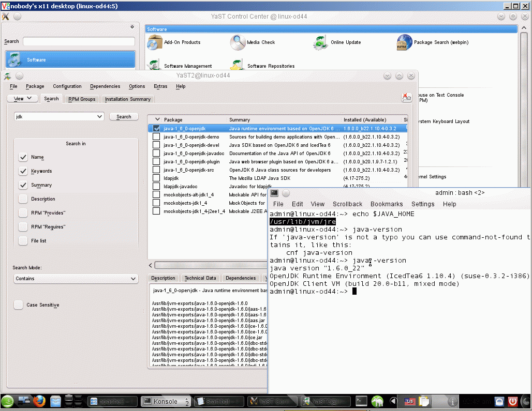The height and width of the screenshot is (411, 532).
Task: Select Software category in YaST sidebar
Action: pyautogui.click(x=70, y=59)
